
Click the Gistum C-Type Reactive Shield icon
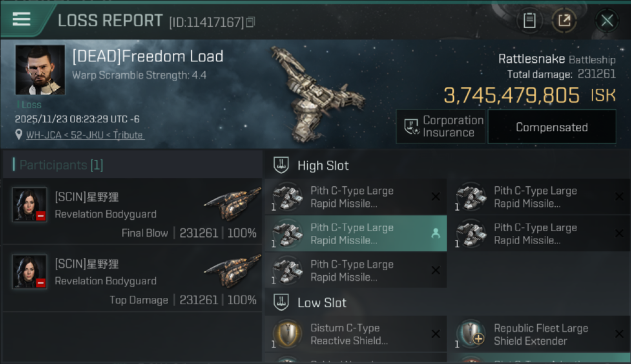click(287, 334)
